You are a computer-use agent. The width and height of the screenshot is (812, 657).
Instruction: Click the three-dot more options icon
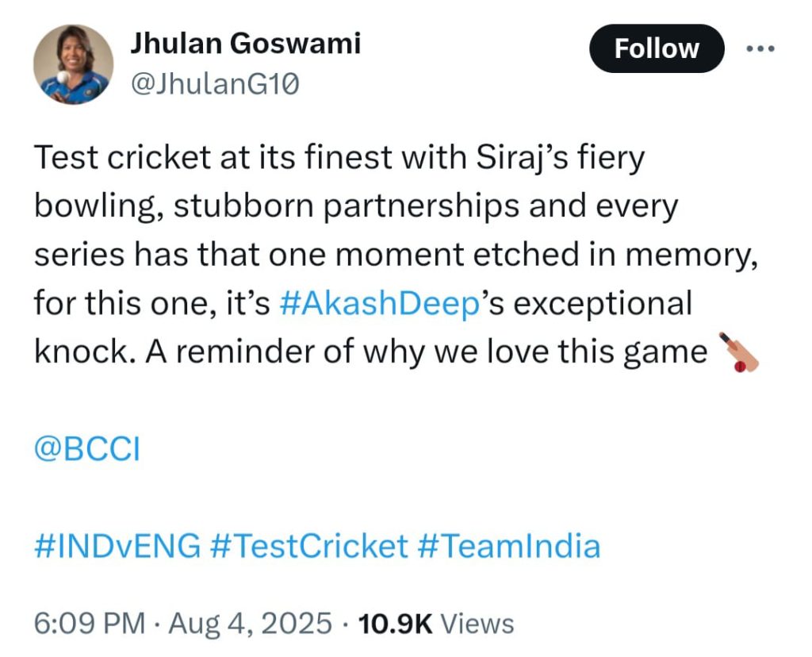(760, 48)
